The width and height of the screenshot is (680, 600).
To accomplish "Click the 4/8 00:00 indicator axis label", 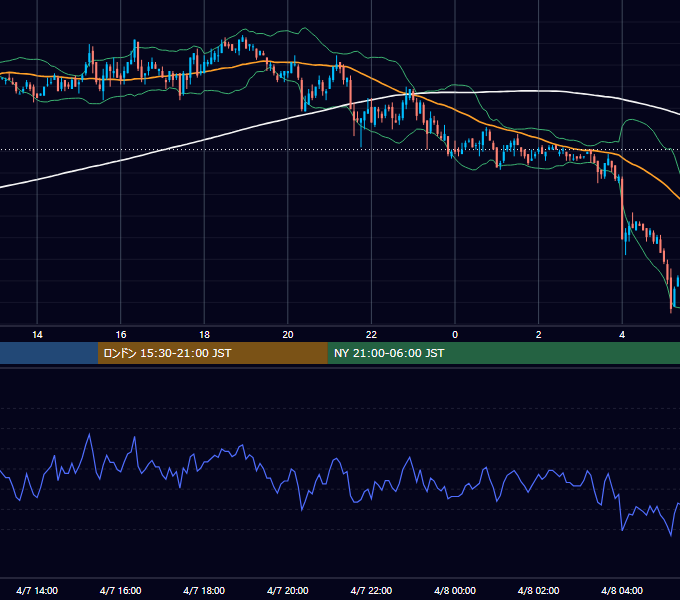I will [x=455, y=590].
